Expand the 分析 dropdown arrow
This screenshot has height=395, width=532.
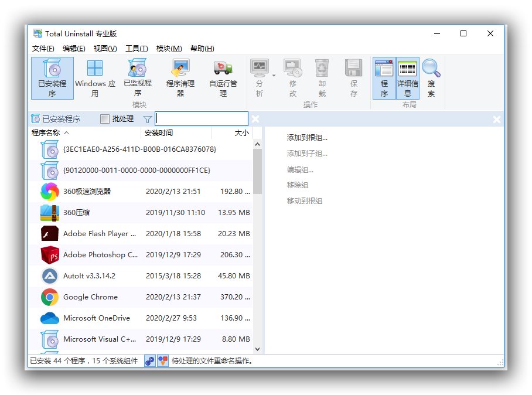pyautogui.click(x=274, y=76)
